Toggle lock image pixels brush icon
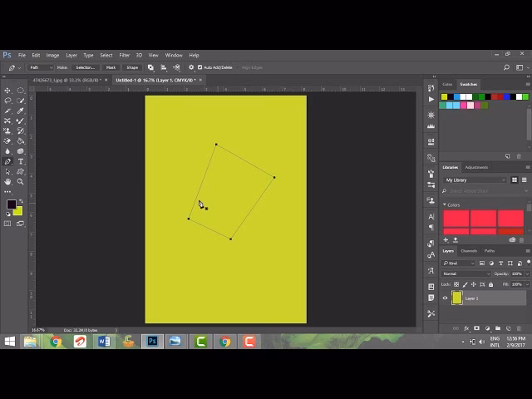 pos(465,284)
